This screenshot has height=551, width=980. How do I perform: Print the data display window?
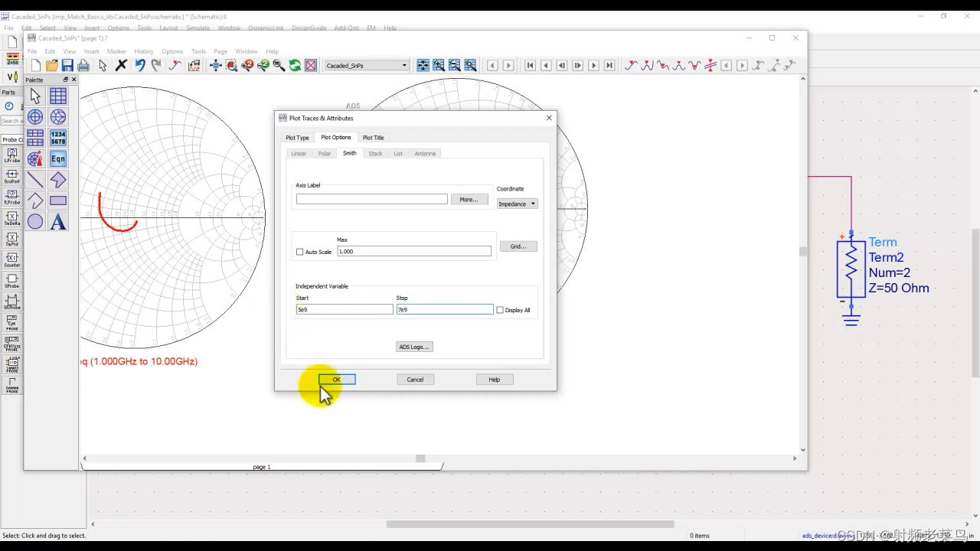click(83, 66)
